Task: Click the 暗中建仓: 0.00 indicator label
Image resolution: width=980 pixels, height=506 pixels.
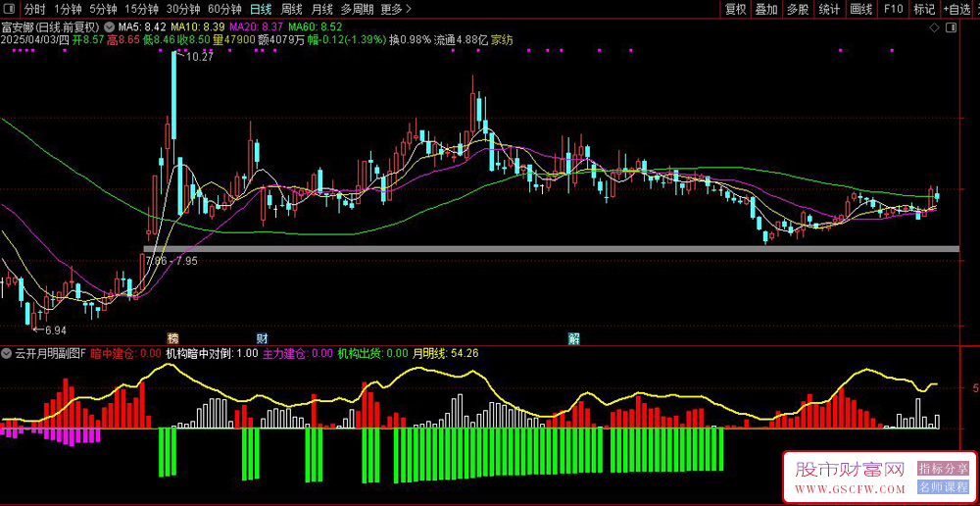Action: 125,353
